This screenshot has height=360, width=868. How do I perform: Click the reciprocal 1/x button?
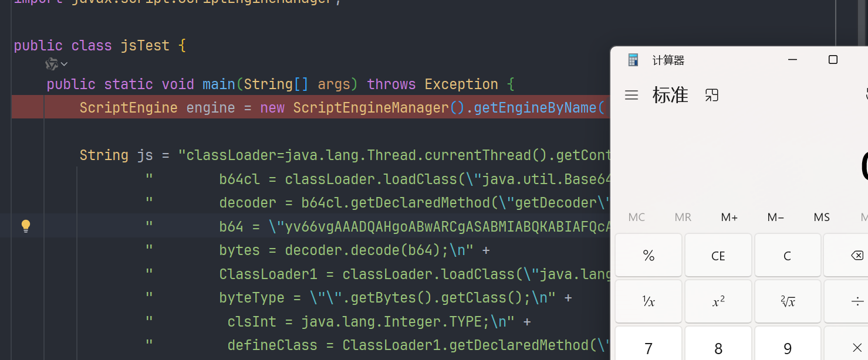649,301
